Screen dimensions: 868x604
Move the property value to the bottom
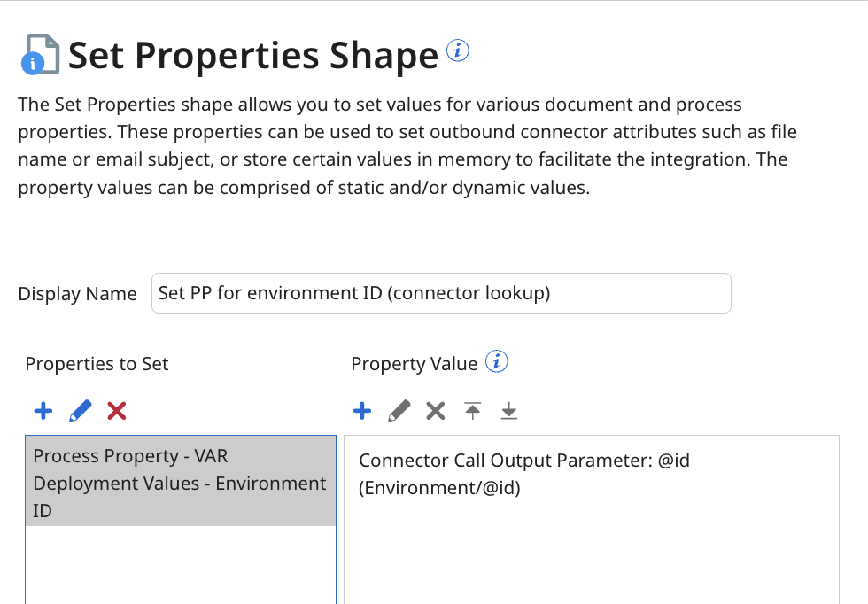[509, 410]
